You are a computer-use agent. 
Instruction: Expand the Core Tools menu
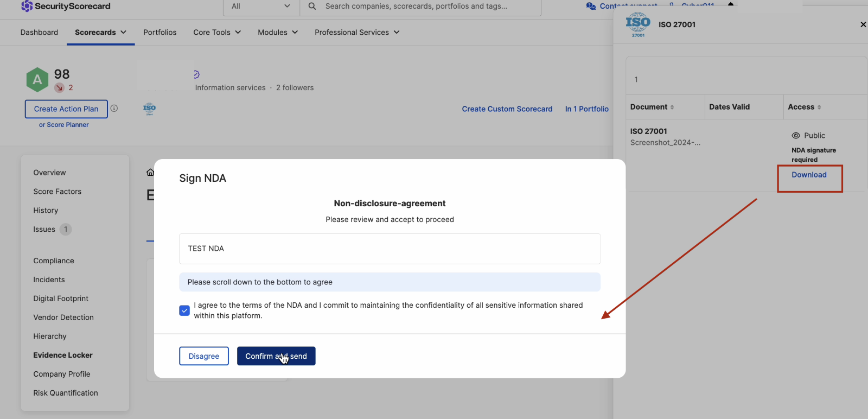click(x=217, y=33)
